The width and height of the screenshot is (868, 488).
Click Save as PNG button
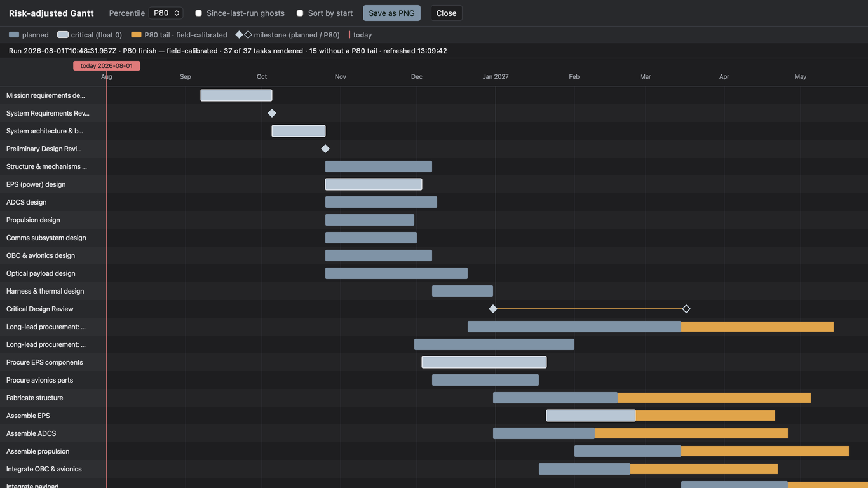(x=391, y=13)
